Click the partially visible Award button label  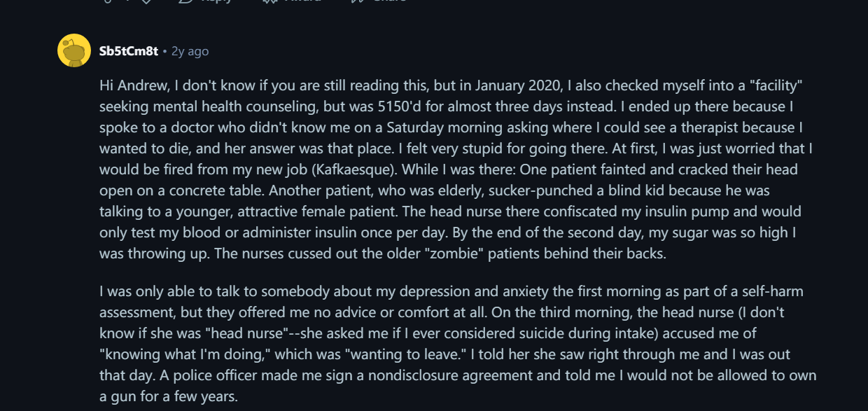[302, 1]
